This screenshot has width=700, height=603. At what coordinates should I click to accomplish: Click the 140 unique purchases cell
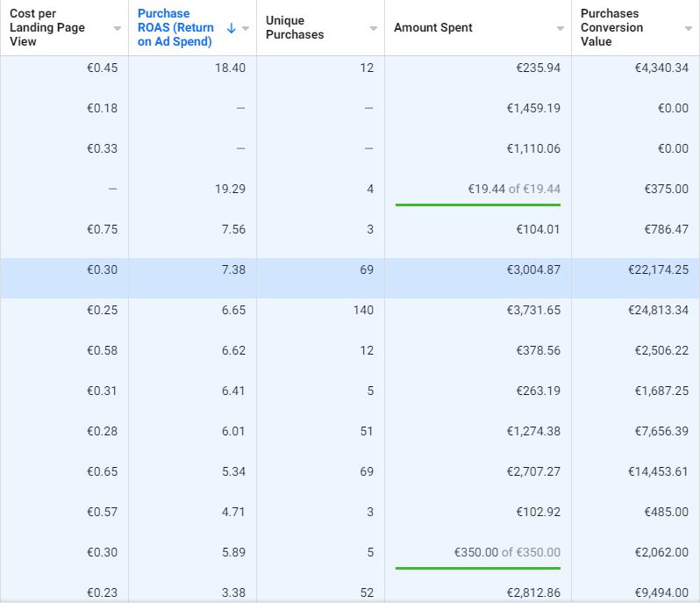(x=363, y=311)
